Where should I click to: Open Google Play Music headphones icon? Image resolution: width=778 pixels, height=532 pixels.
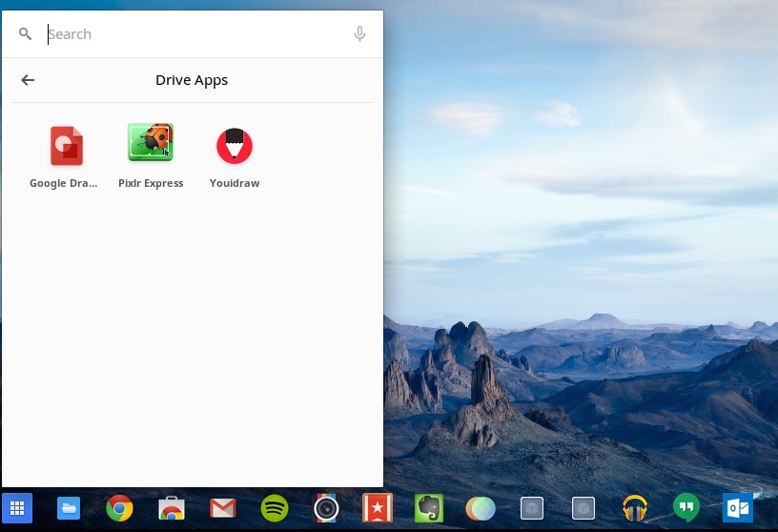[635, 508]
